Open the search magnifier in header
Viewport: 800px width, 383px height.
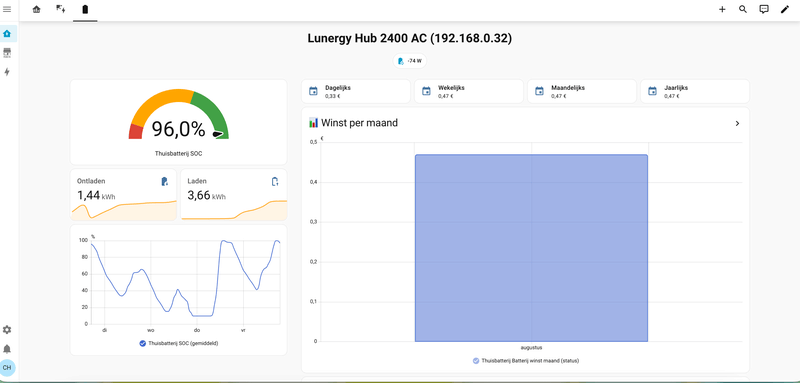tap(743, 9)
